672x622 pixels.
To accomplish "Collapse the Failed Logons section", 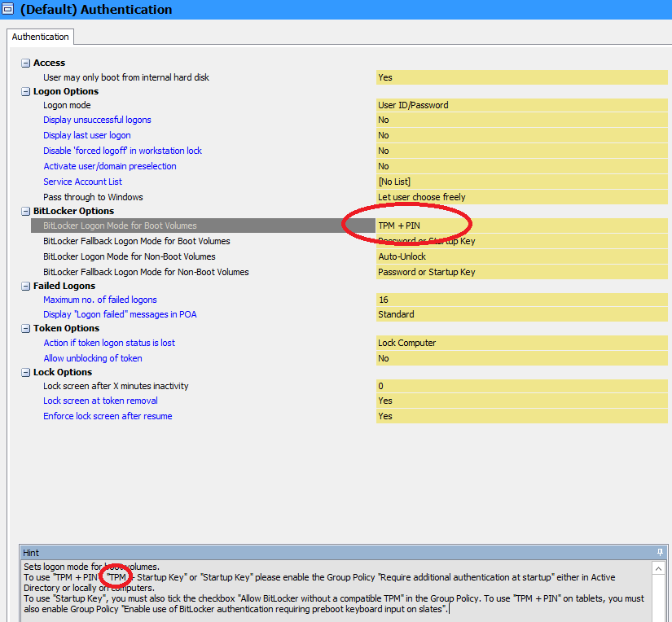I will pyautogui.click(x=26, y=286).
